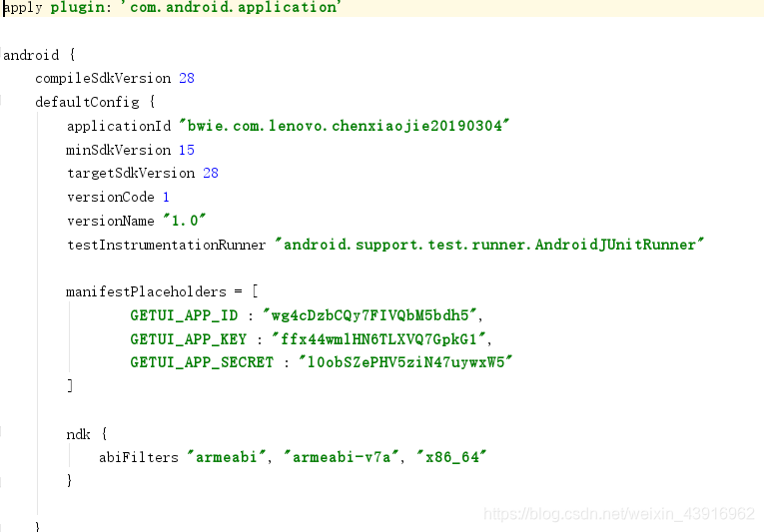Viewport: 764px width, 532px height.
Task: Click the lOobSZePHV5ziN47uywxW5 string value
Action: click(x=405, y=362)
